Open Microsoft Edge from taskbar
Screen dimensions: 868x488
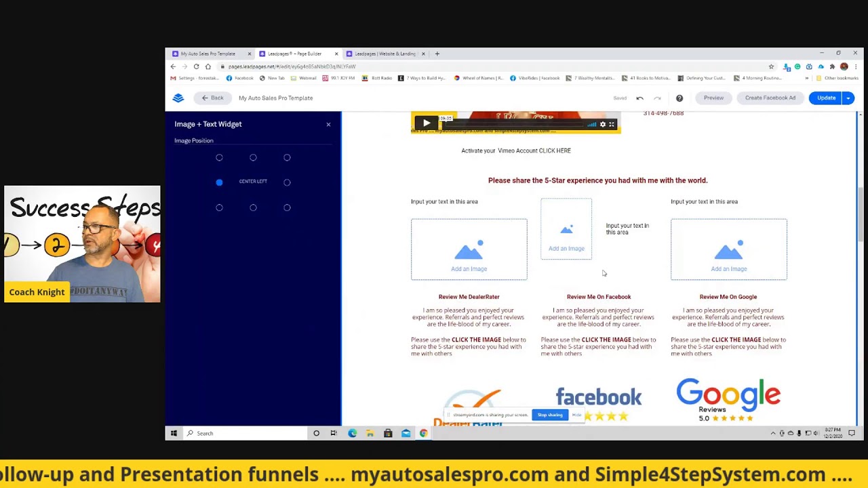coord(352,433)
